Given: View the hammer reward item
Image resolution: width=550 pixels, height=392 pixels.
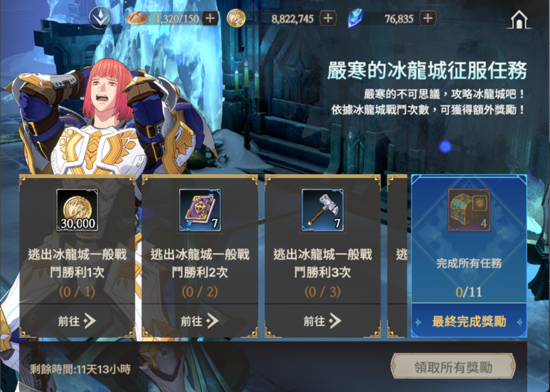Looking at the screenshot, I should pos(323,210).
